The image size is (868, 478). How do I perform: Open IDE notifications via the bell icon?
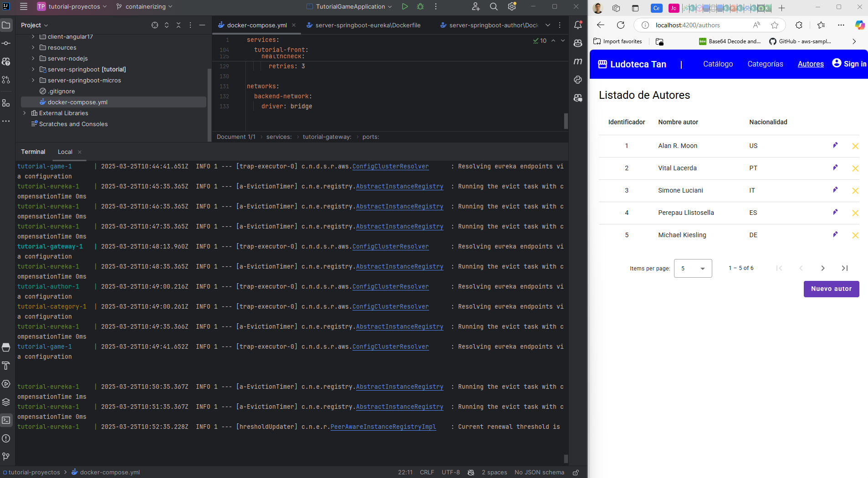[x=577, y=25]
